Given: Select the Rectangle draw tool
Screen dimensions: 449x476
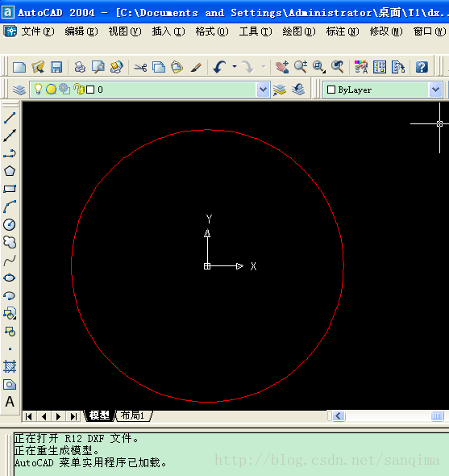Looking at the screenshot, I should click(10, 189).
